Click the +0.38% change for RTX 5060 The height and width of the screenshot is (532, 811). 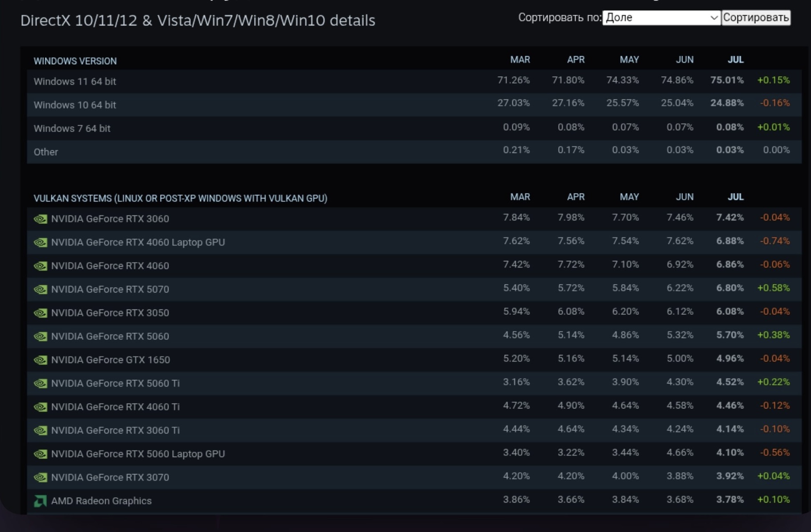(x=774, y=335)
